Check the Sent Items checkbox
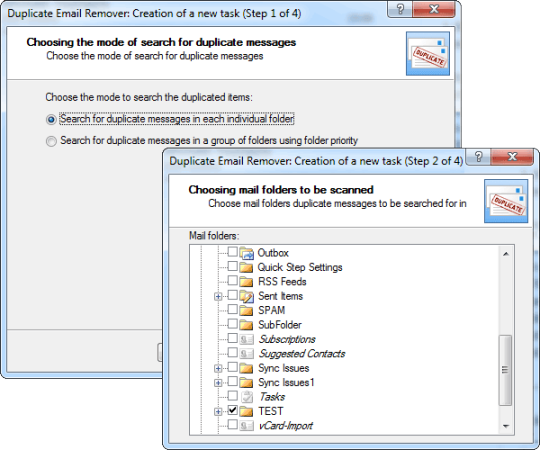The image size is (540, 450). pyautogui.click(x=232, y=295)
